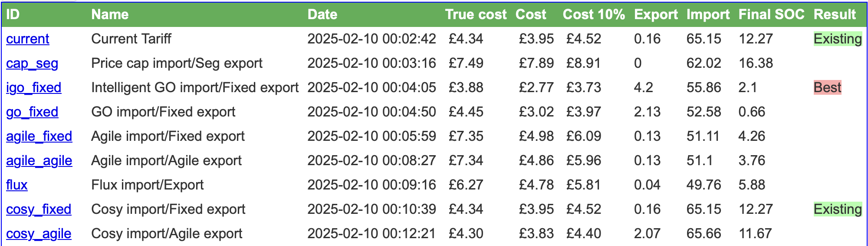This screenshot has width=868, height=246.
Task: Click the Final SOC column header
Action: (771, 15)
